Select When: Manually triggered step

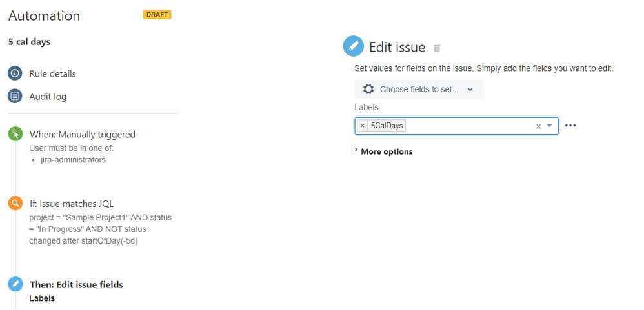(x=82, y=134)
